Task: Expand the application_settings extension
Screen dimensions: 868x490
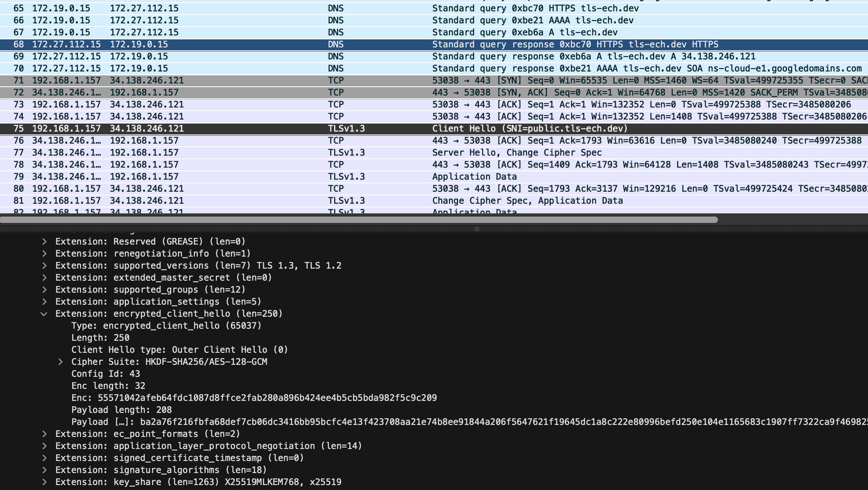Action: coord(44,301)
